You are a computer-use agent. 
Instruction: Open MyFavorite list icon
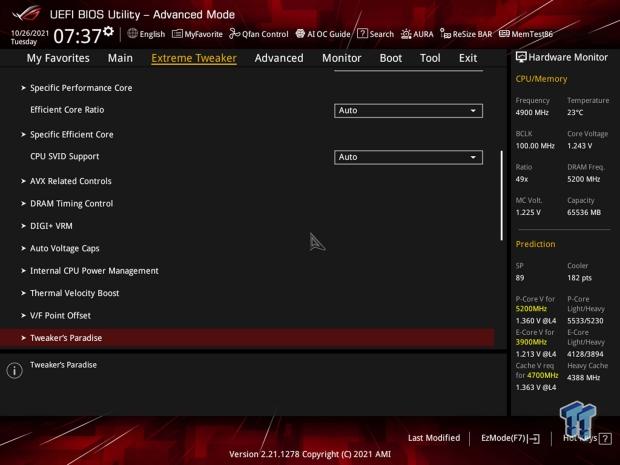pyautogui.click(x=177, y=34)
